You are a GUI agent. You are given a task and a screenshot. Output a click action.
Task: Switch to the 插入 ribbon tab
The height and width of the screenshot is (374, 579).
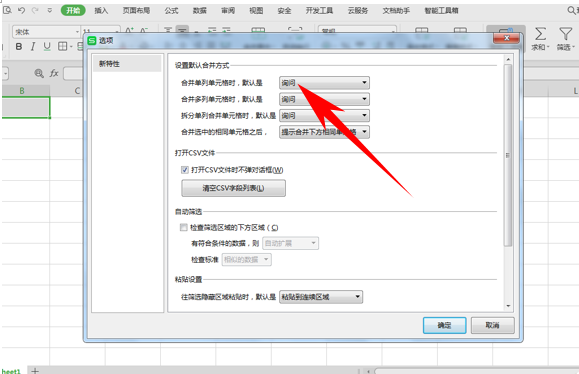(x=101, y=11)
